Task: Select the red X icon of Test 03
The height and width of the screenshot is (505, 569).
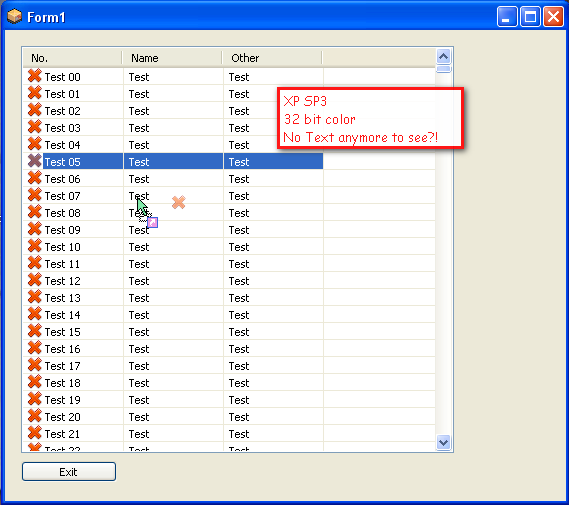Action: coord(34,127)
